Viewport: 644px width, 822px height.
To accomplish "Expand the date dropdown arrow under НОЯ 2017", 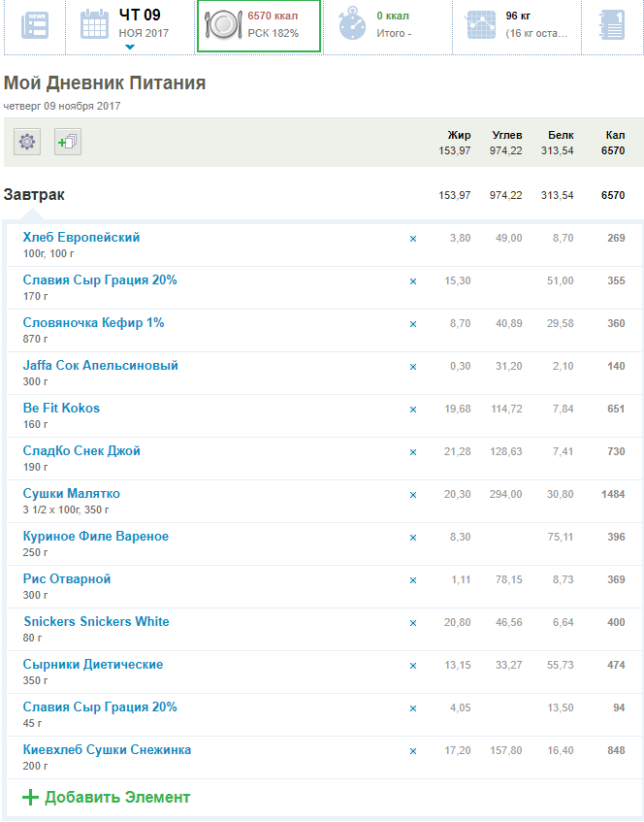I will click(x=130, y=47).
